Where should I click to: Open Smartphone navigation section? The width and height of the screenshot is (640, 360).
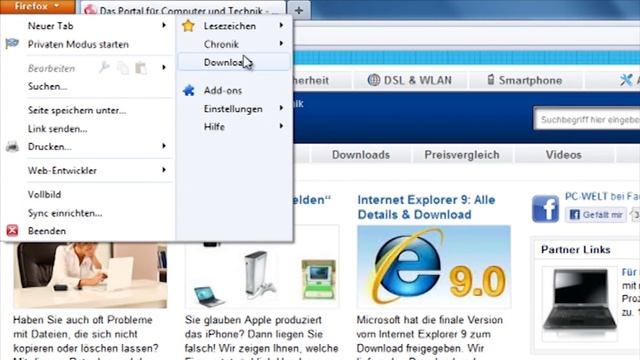525,80
